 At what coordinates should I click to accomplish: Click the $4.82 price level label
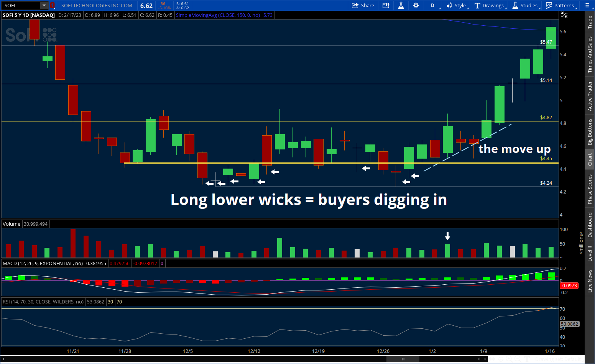coord(546,117)
